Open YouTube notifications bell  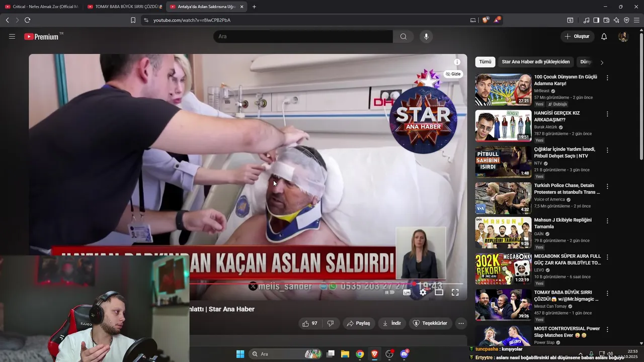point(604,36)
